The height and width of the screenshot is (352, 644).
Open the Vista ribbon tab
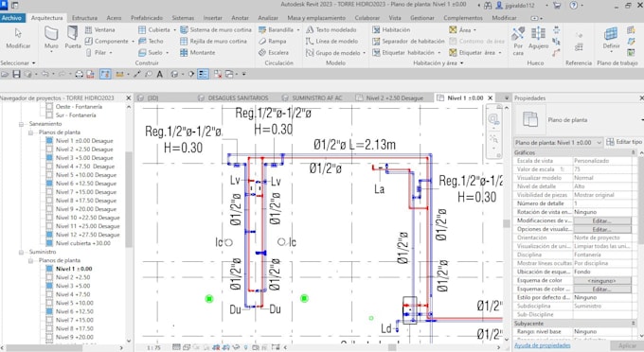(395, 18)
